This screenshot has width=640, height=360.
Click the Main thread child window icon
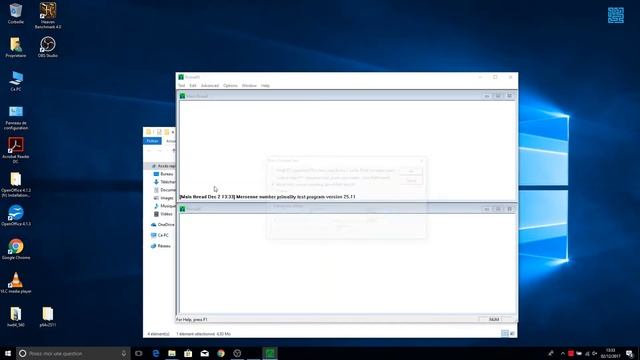click(182, 96)
